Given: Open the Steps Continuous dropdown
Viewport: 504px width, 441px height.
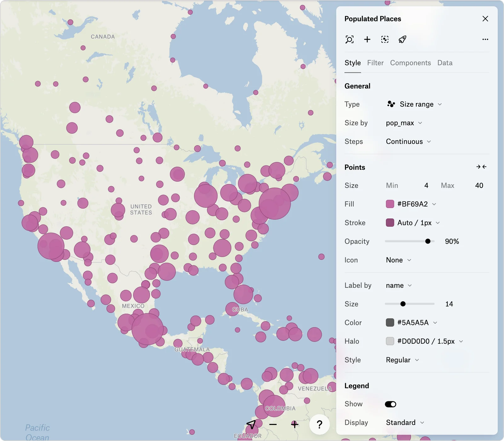Looking at the screenshot, I should (408, 141).
